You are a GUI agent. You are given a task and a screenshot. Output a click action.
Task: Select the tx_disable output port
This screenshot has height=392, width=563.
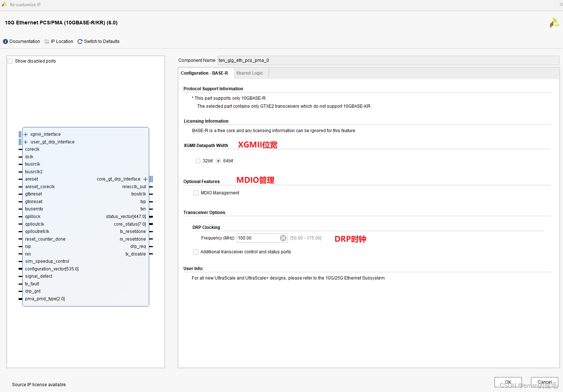pyautogui.click(x=136, y=254)
